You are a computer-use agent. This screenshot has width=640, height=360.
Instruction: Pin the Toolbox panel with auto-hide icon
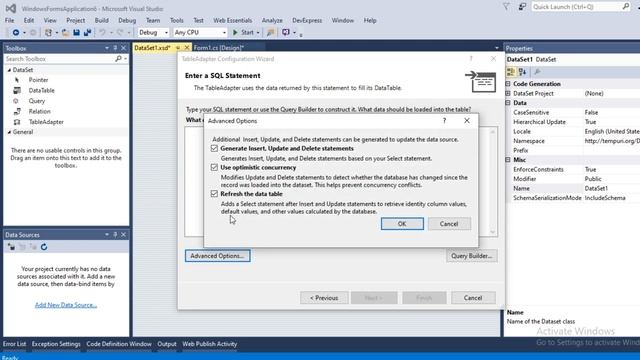(x=115, y=48)
